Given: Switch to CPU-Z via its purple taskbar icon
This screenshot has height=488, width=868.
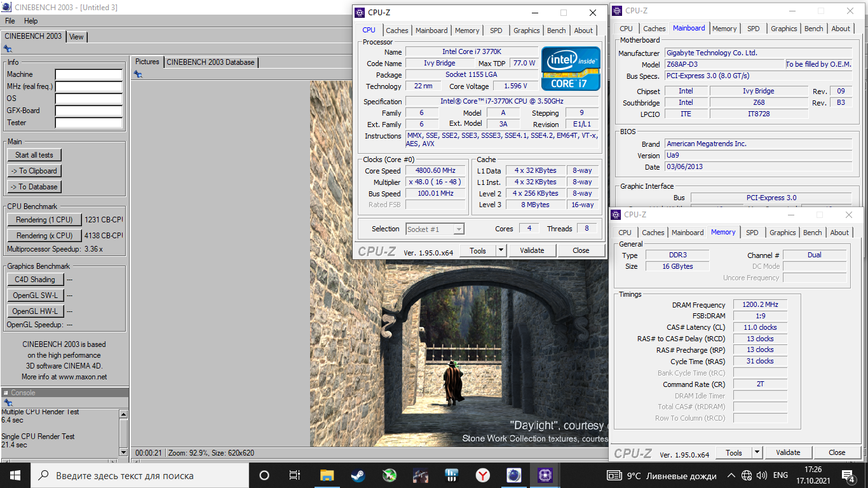Looking at the screenshot, I should coord(545,475).
